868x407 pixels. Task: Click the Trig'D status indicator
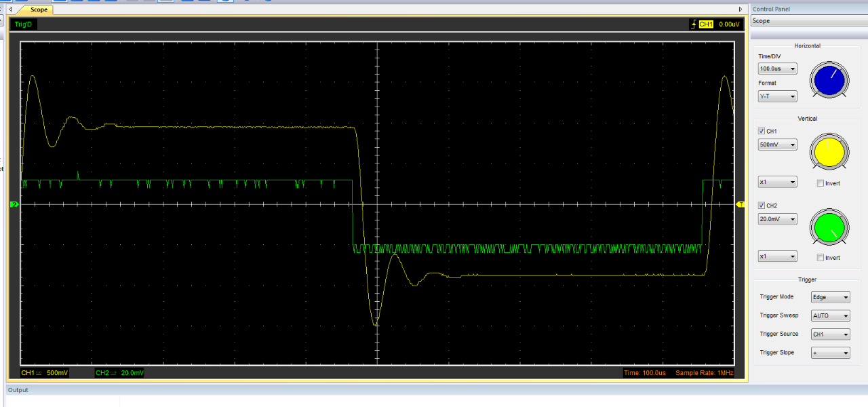click(x=23, y=24)
